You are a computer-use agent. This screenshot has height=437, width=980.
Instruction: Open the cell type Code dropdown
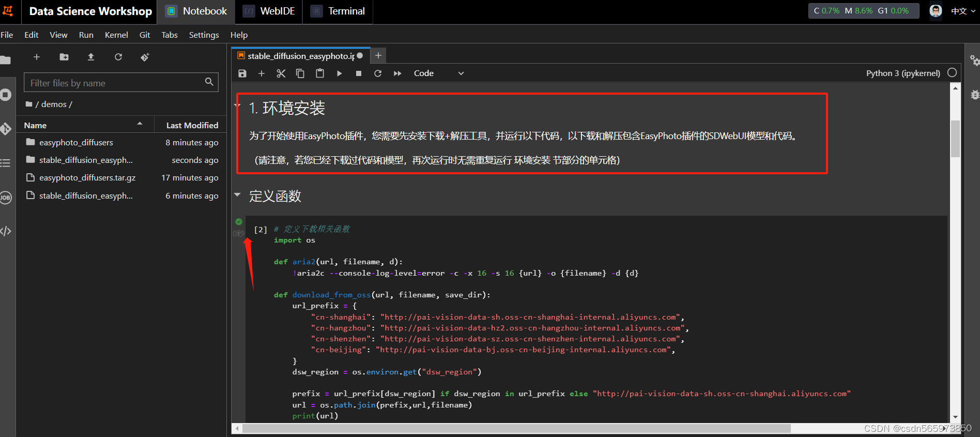click(439, 73)
